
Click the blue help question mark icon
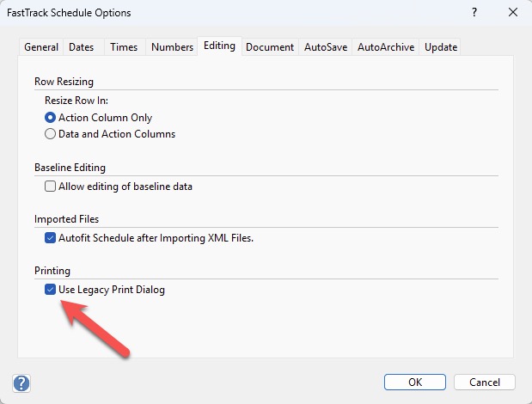coord(21,383)
